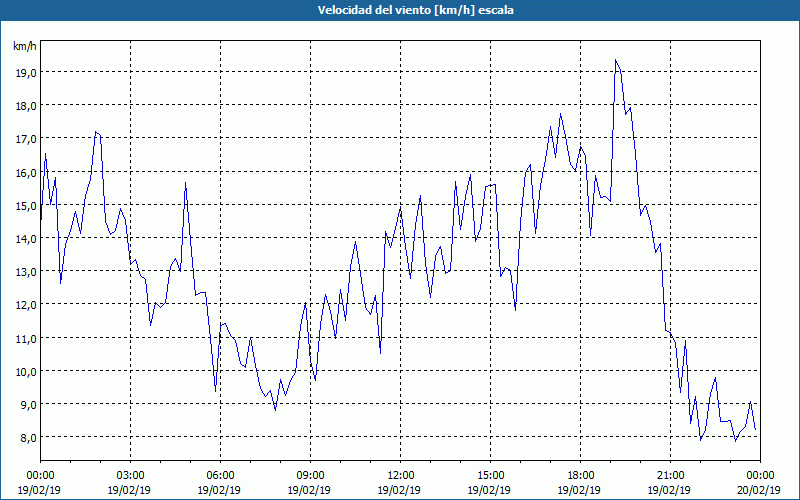Screen dimensions: 800x500
Task: Click the '20/02/19' date label
Action: [x=760, y=490]
